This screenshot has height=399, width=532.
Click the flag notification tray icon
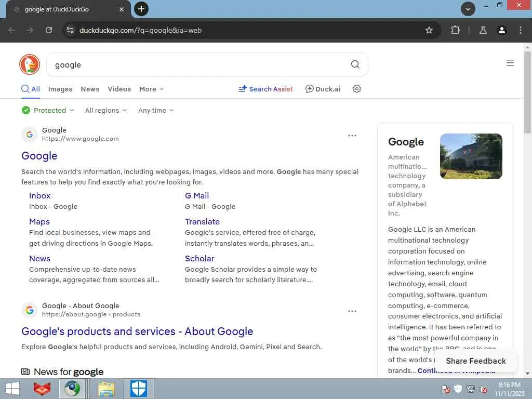[x=446, y=389]
